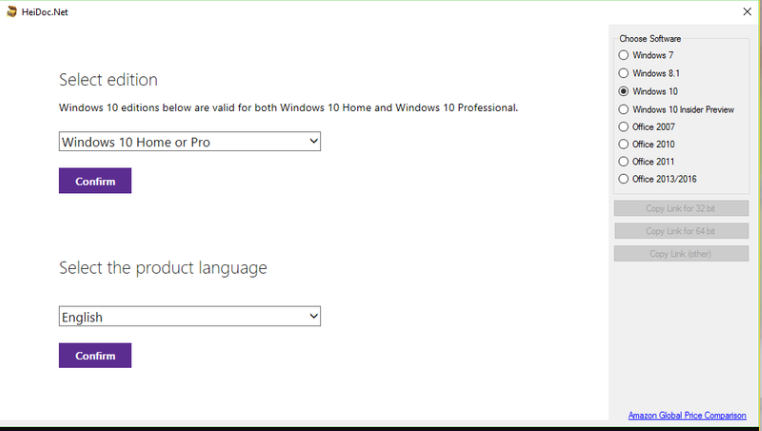This screenshot has height=431, width=762.
Task: Click the Copy Link (other) button
Action: (681, 254)
